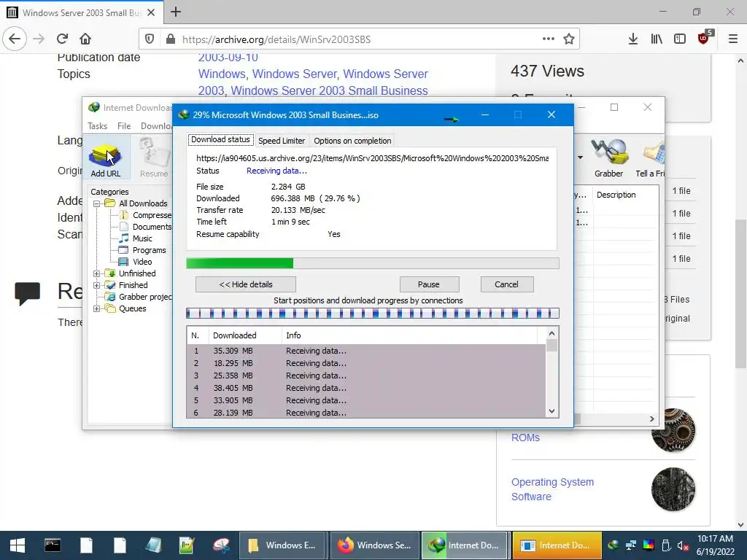Click the Tell a Friend icon
The height and width of the screenshot is (560, 747).
coord(650,158)
